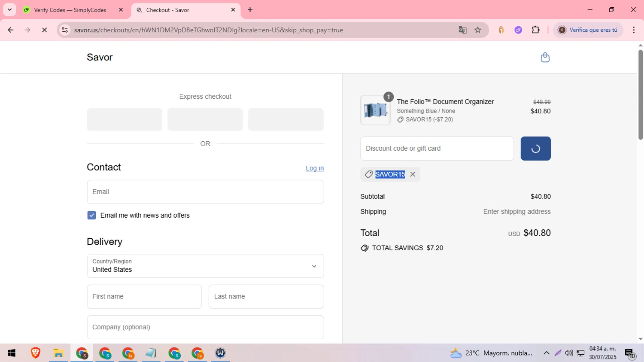Show hidden system tray icons

pyautogui.click(x=547, y=353)
